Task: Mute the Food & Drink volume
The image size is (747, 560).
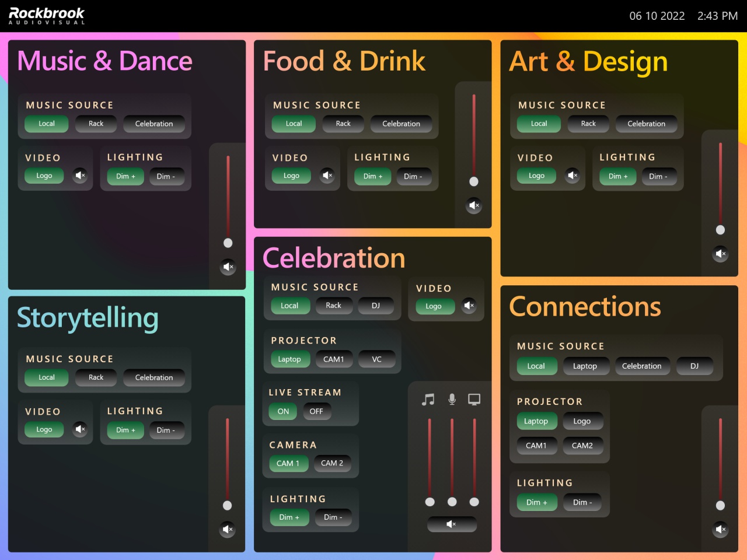Action: pos(474,205)
